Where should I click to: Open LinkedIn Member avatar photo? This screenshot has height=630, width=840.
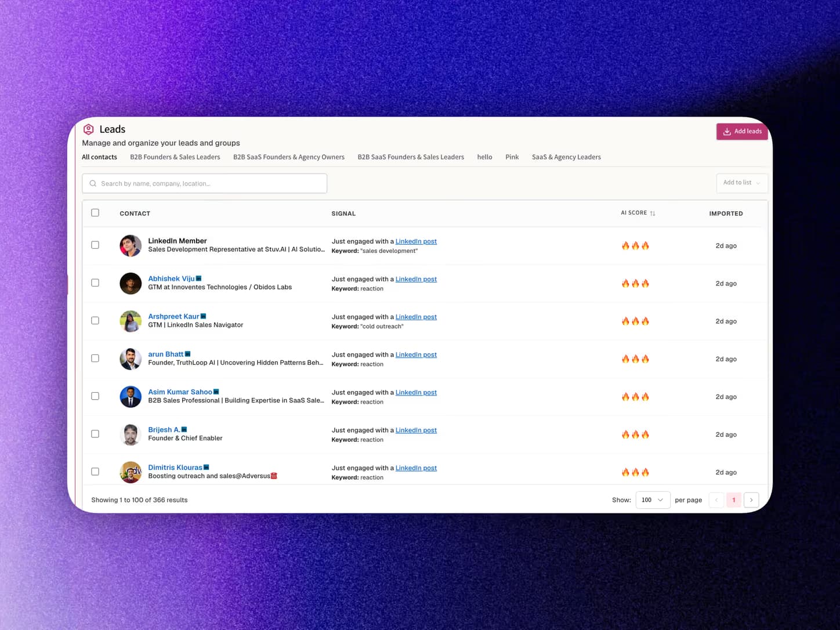point(131,245)
